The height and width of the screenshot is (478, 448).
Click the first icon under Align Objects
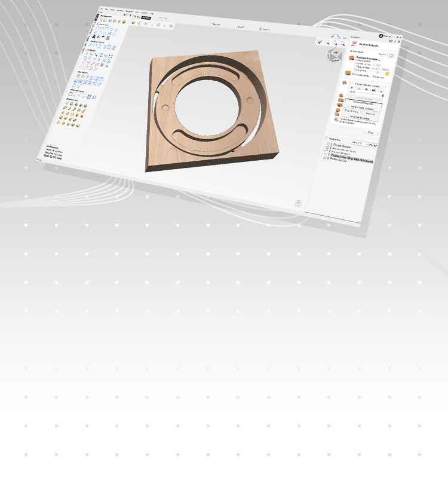(78, 76)
